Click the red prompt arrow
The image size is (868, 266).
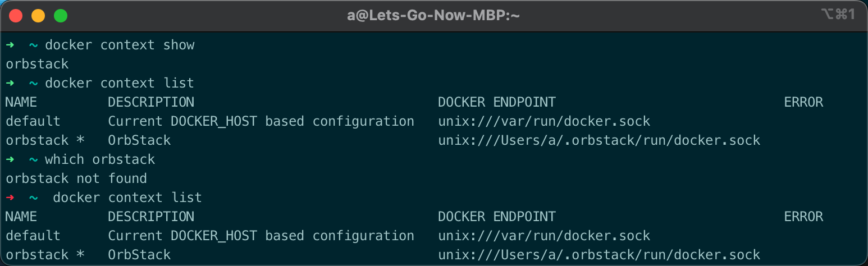[10, 198]
